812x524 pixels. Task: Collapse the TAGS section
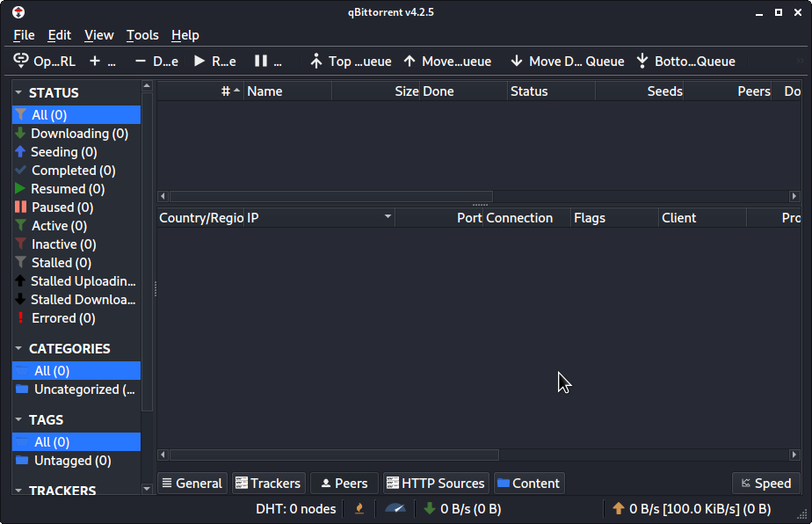(x=18, y=420)
